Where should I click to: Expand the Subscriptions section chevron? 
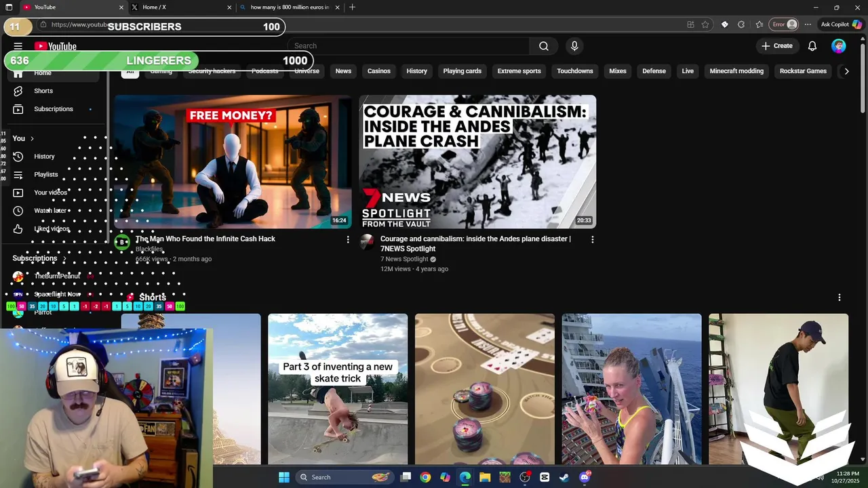(x=65, y=258)
